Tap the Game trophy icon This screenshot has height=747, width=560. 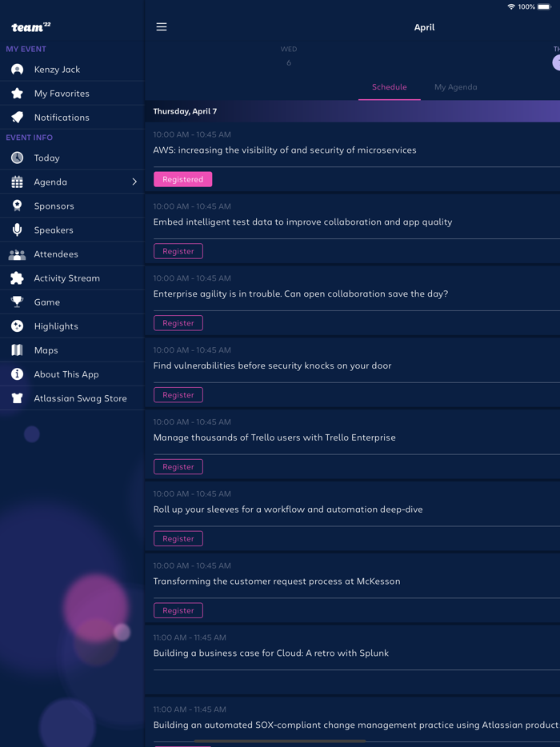(17, 302)
